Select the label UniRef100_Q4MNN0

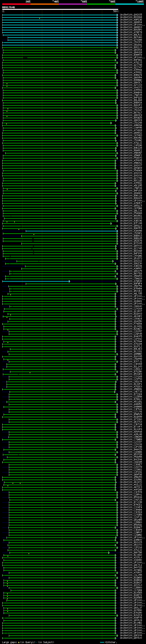(x=131, y=354)
